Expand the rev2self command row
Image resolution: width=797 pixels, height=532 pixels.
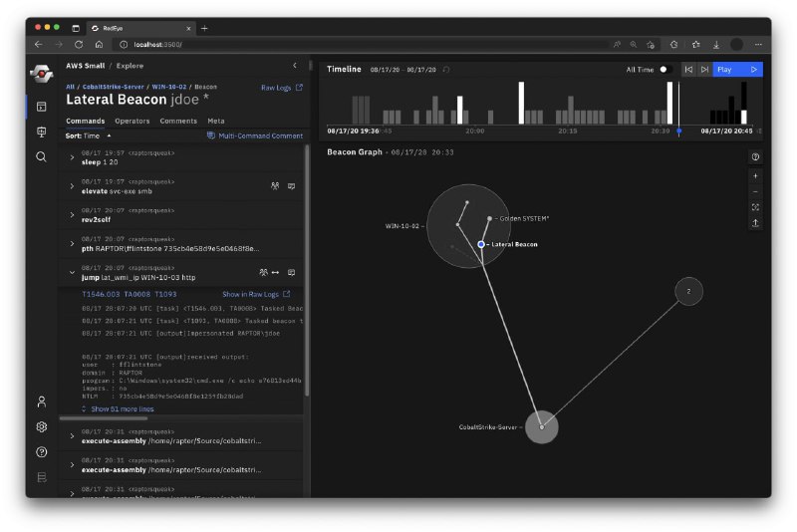(72, 215)
